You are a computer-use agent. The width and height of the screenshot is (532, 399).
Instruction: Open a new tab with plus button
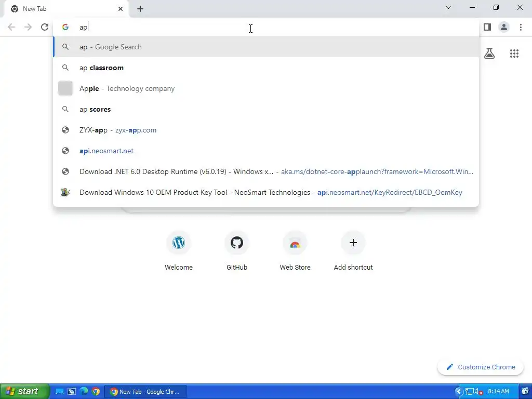(140, 9)
